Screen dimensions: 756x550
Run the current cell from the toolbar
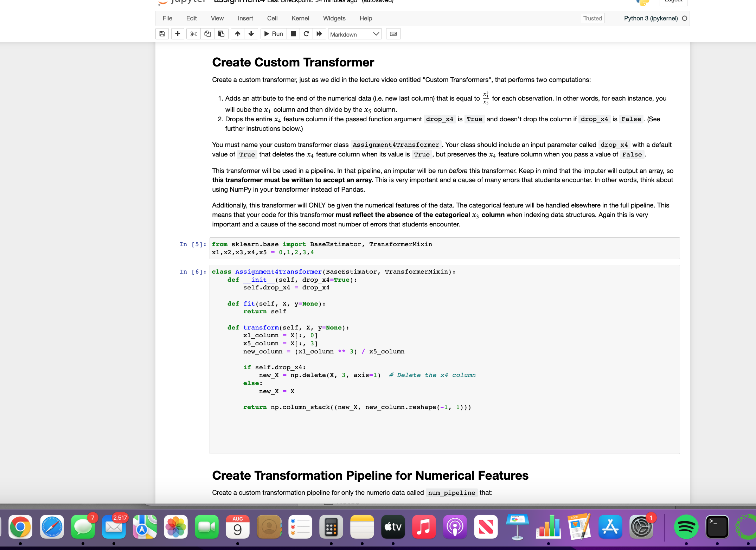click(x=273, y=34)
